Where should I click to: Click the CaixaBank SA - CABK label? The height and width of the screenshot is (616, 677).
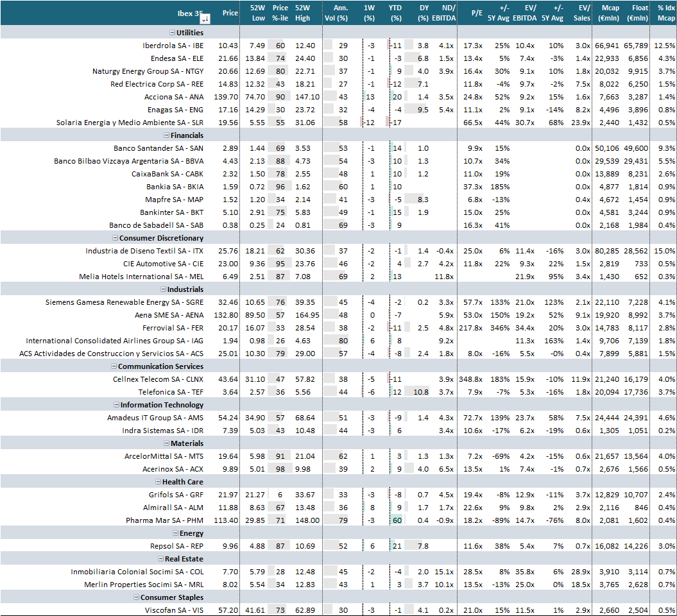coord(167,174)
